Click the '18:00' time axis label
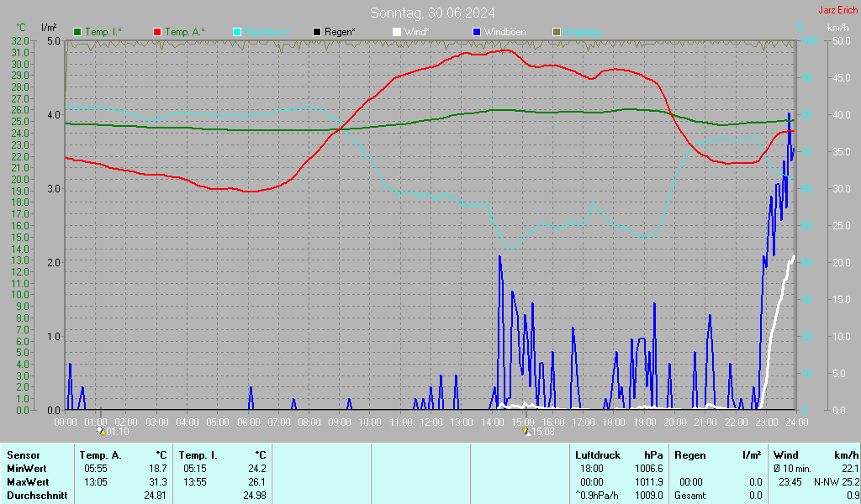861x504 pixels. click(x=613, y=423)
